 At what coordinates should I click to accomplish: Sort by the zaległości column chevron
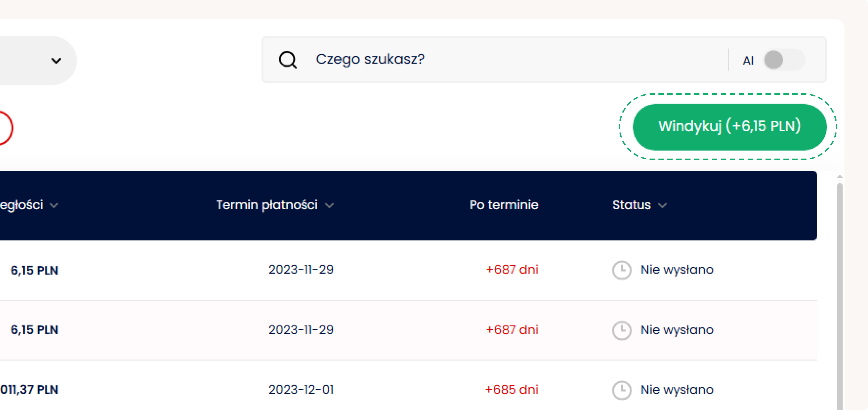point(54,205)
